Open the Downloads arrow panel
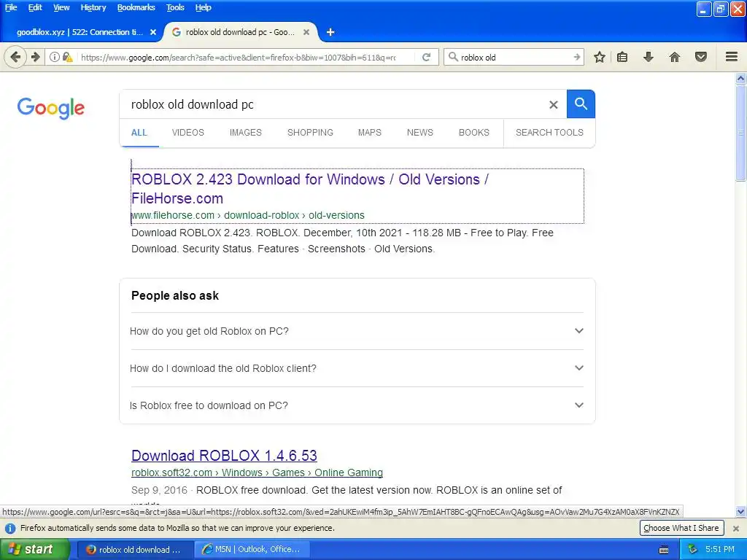This screenshot has width=747, height=560. [649, 57]
